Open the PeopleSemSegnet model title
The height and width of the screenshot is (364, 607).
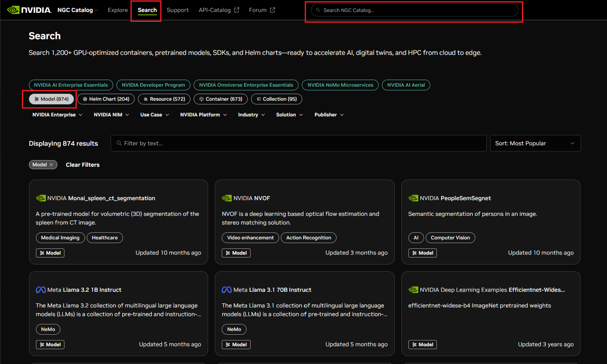466,198
